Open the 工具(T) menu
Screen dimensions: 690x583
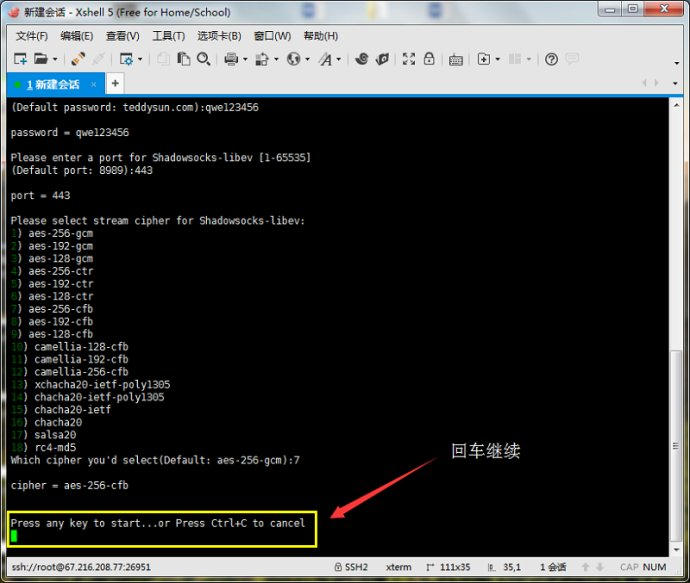click(168, 36)
